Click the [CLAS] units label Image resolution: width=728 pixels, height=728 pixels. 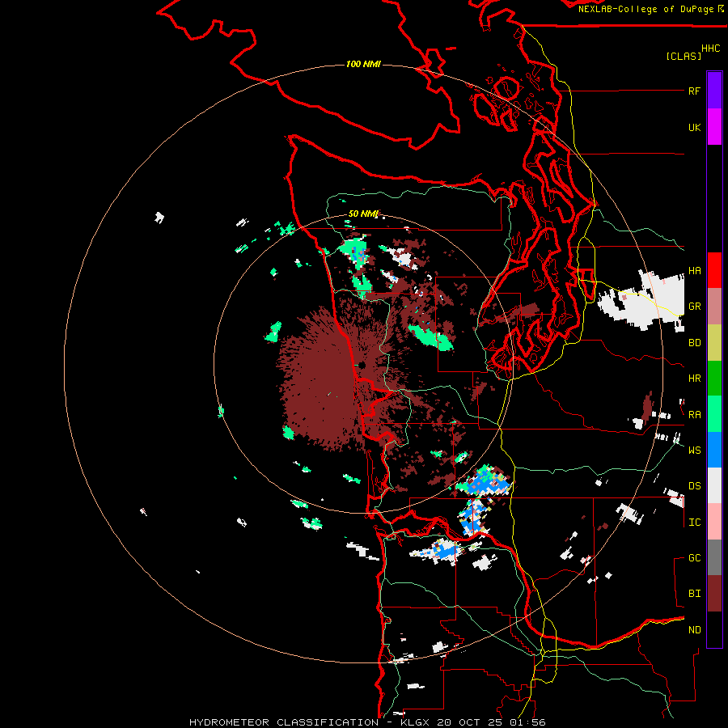tap(684, 56)
